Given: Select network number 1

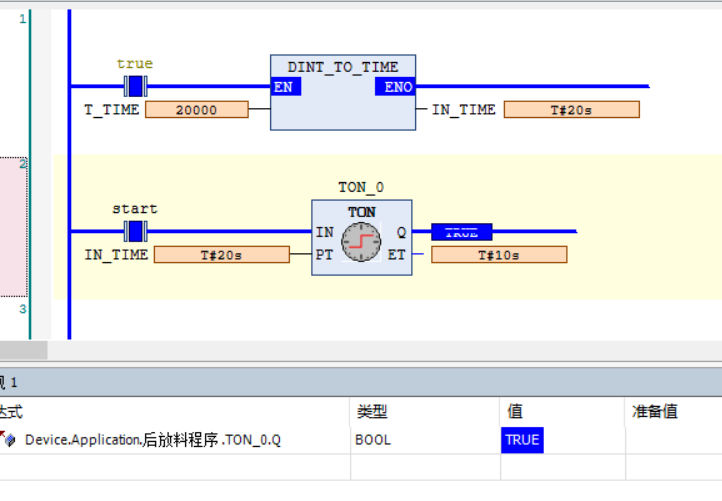Looking at the screenshot, I should pos(23,19).
